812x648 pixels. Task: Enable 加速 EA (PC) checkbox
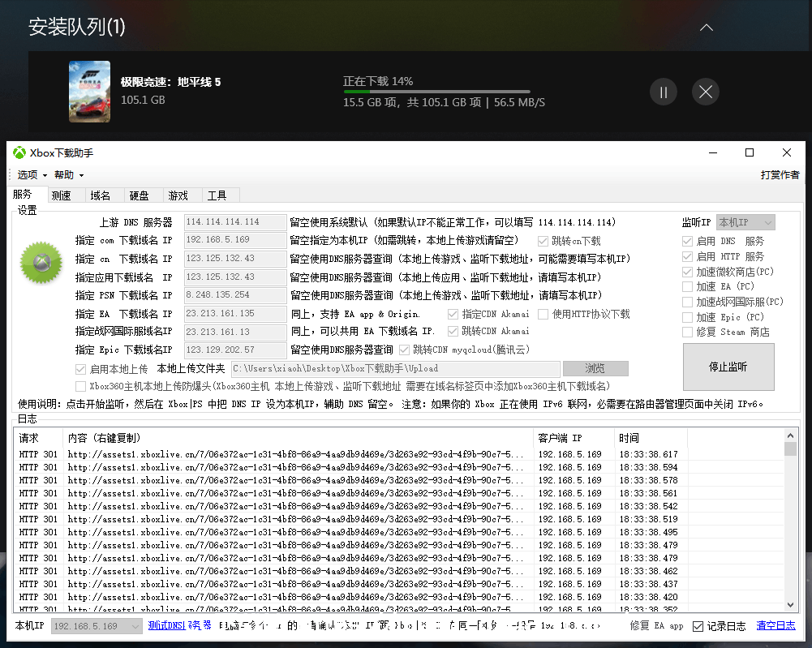click(687, 287)
